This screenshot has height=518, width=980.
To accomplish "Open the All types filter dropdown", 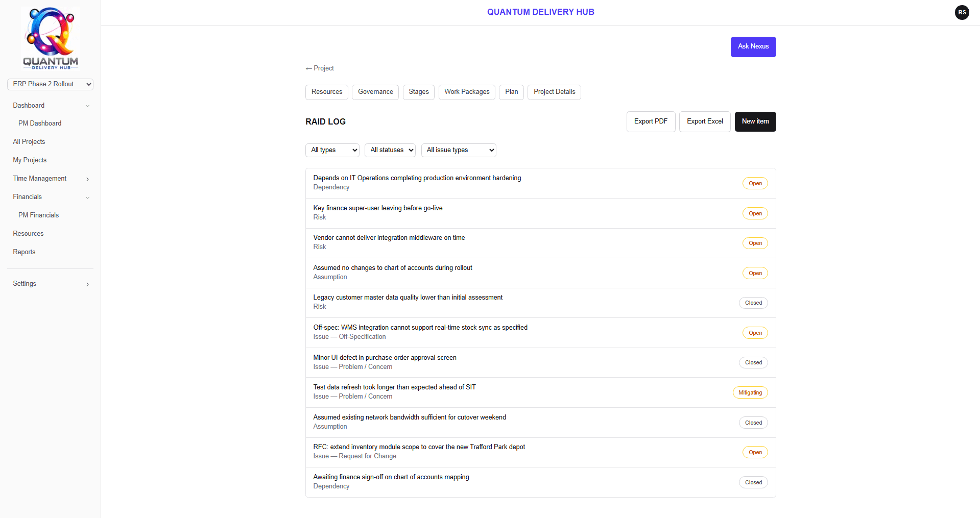I will click(x=332, y=150).
